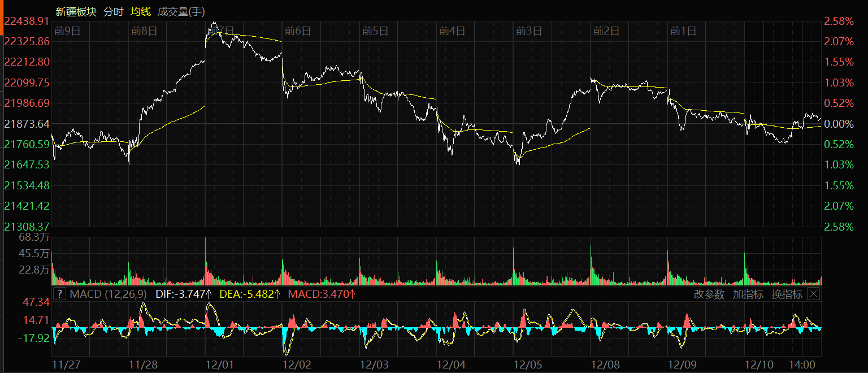Viewport: 868px width, 373px height.
Task: Click the 12/01 date on time axis
Action: [x=220, y=365]
